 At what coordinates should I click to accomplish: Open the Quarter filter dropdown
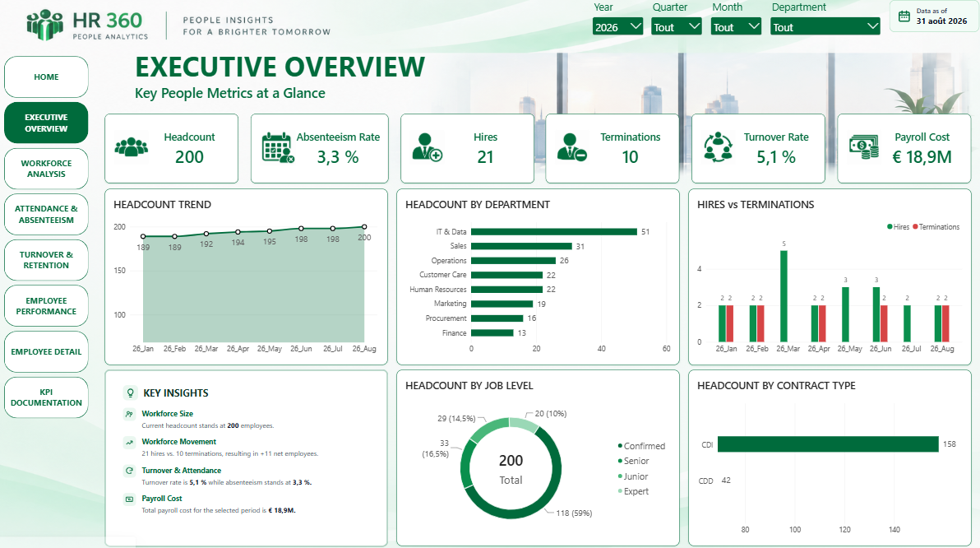(677, 27)
